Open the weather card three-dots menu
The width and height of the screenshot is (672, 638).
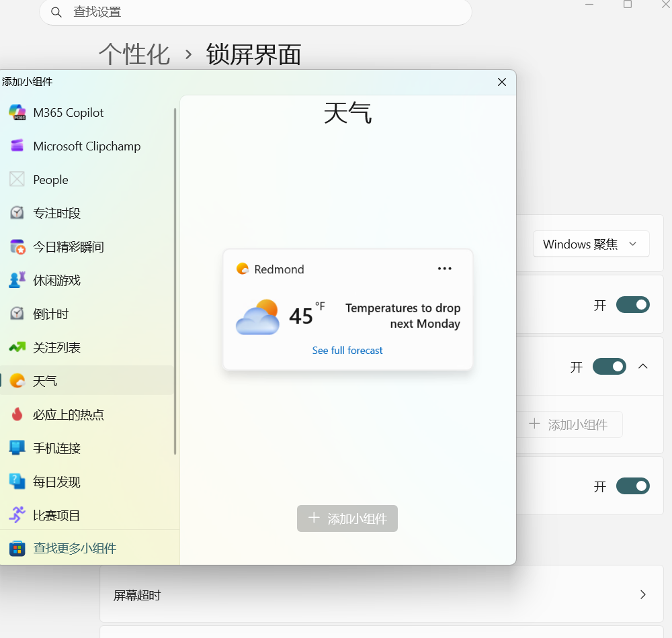(x=444, y=269)
